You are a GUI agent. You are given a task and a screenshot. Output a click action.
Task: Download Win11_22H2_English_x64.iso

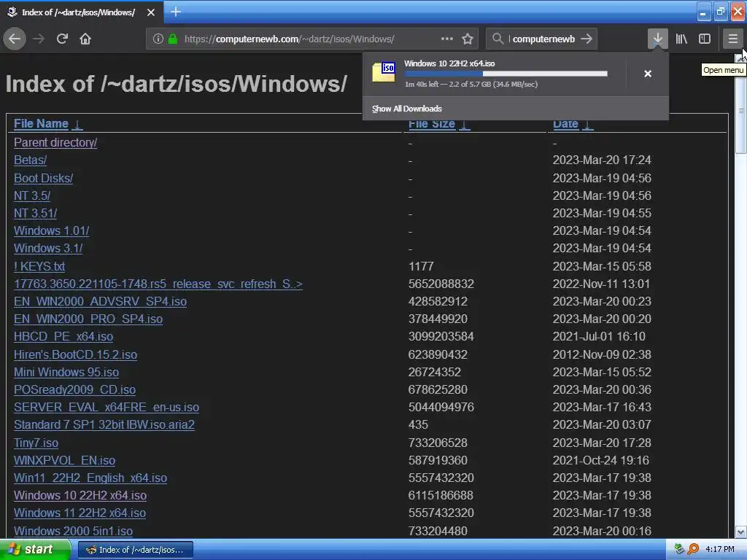(90, 478)
